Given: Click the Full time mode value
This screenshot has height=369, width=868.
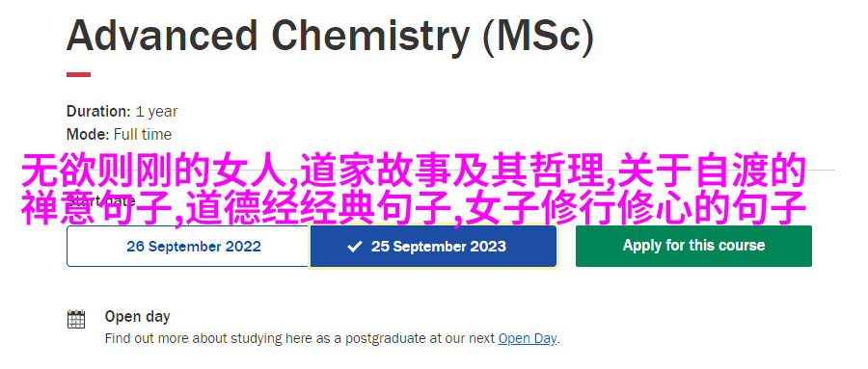Looking at the screenshot, I should tap(143, 135).
